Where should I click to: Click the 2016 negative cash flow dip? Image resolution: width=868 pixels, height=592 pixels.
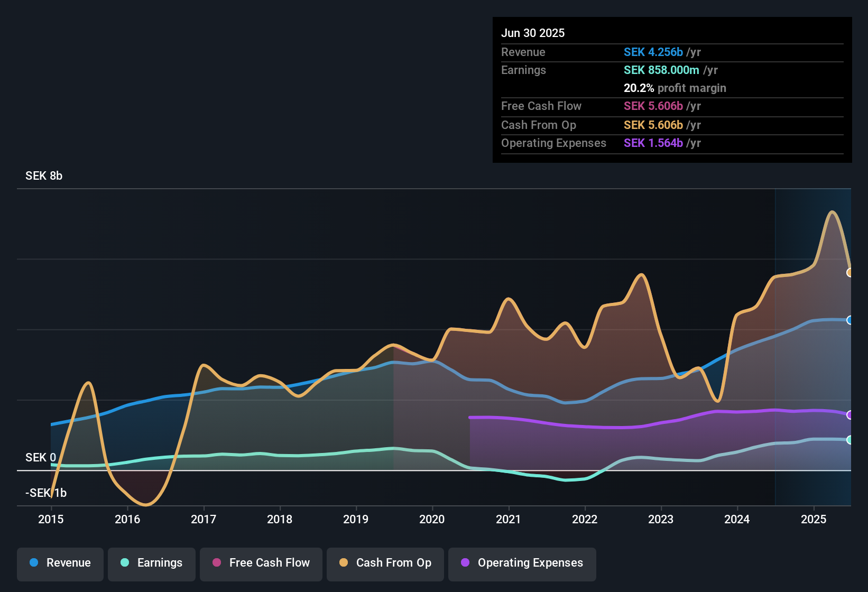pos(145,502)
